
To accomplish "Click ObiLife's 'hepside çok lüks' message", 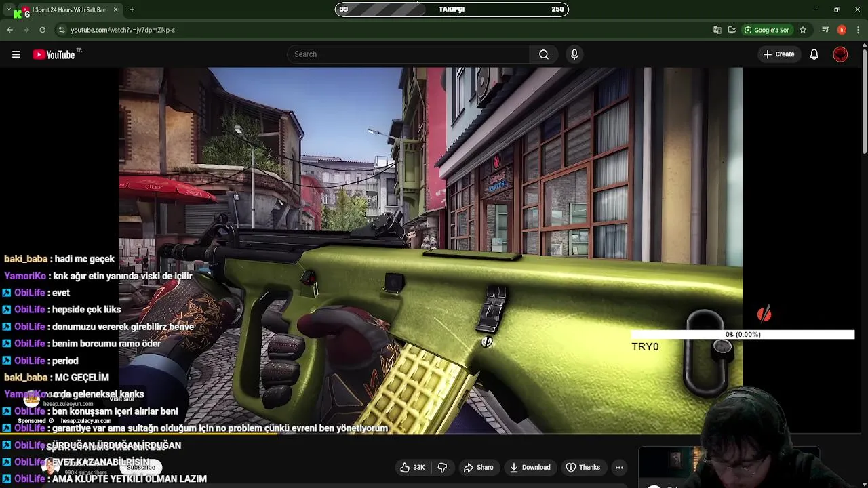I will (x=61, y=310).
